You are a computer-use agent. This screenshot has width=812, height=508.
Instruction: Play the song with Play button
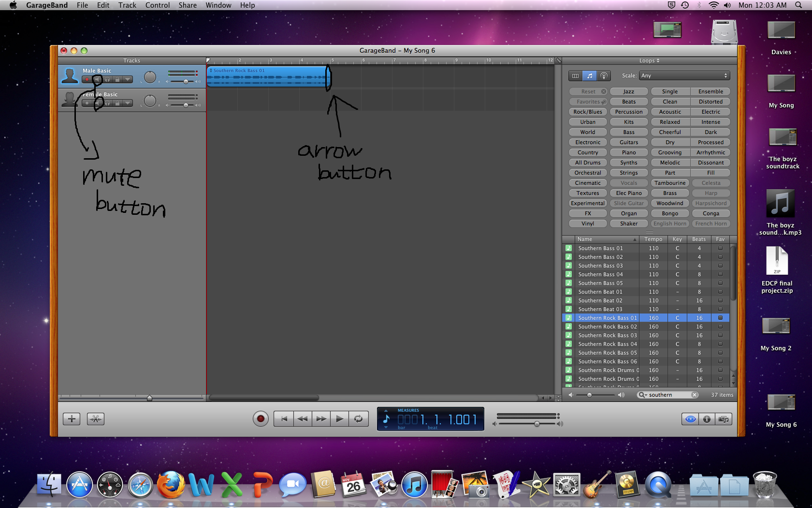tap(340, 419)
